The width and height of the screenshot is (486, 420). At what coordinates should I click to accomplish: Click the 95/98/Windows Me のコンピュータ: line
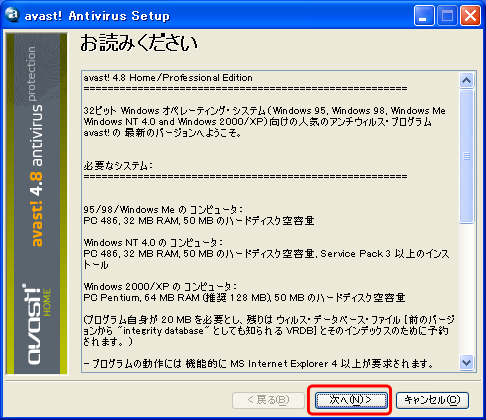[163, 209]
